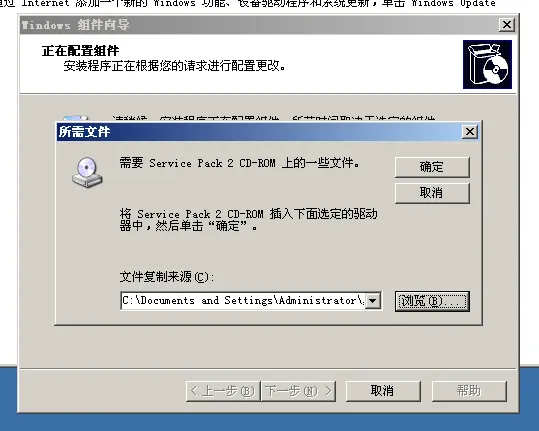Open 浏览(B)... to pick source folder
The height and width of the screenshot is (431, 539).
432,301
